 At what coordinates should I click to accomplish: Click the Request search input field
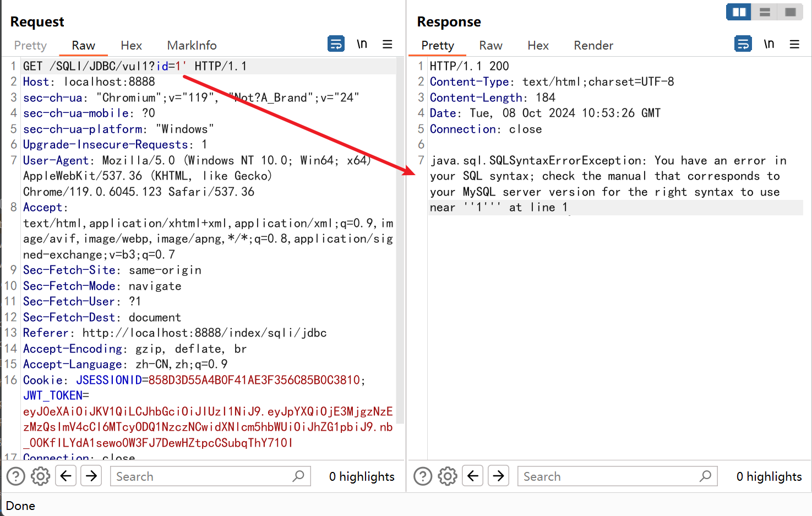[x=204, y=476]
